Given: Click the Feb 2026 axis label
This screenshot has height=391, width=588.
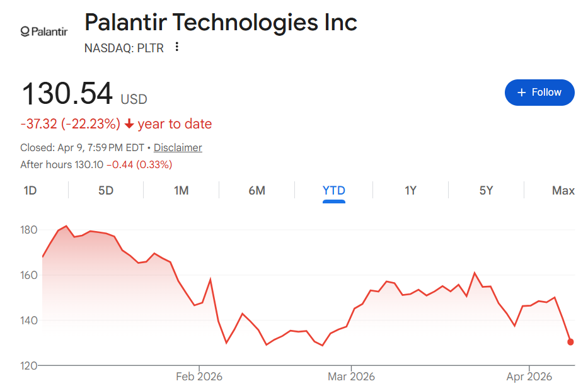Looking at the screenshot, I should [x=199, y=377].
